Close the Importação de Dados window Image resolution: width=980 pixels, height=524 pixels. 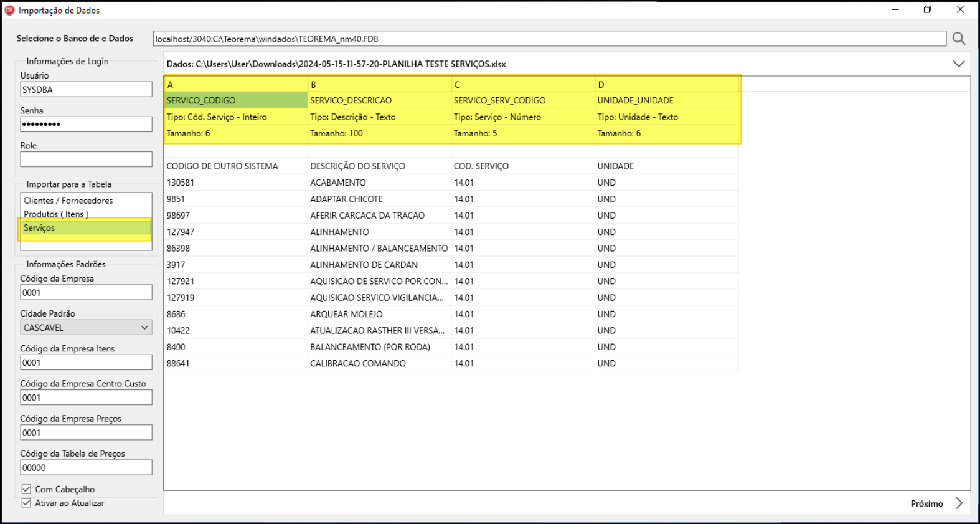coord(960,10)
